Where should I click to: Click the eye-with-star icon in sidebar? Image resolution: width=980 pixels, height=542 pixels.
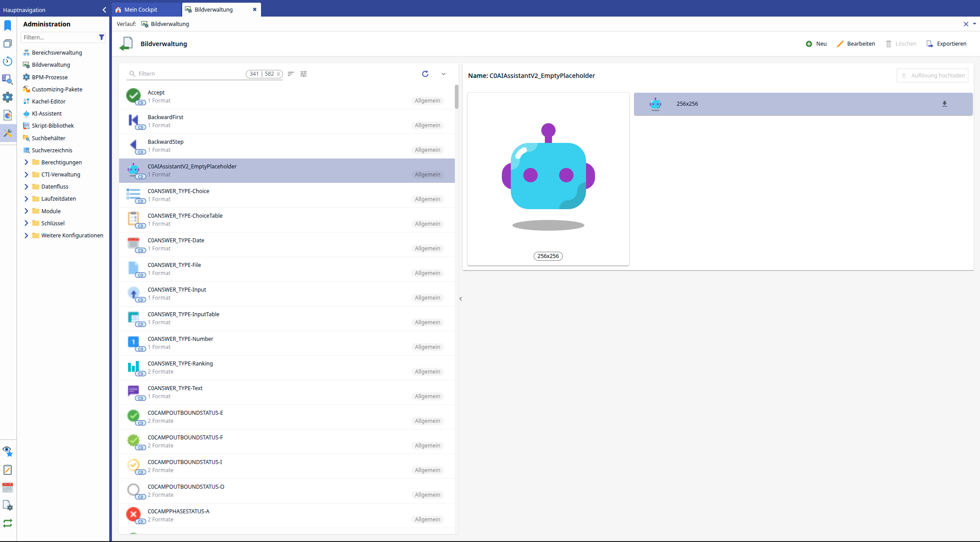click(x=8, y=452)
